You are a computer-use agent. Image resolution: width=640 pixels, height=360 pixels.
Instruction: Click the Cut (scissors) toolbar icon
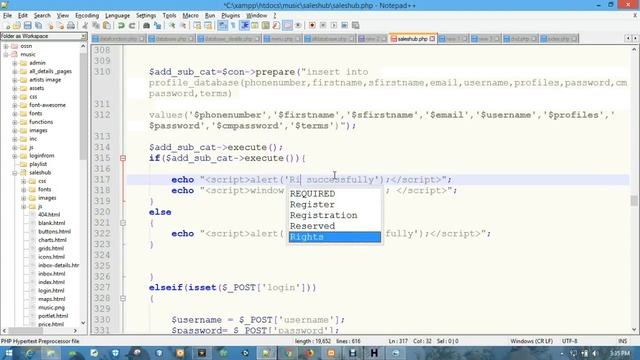(85, 26)
